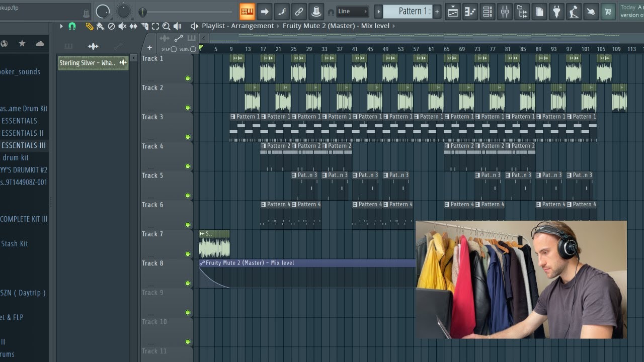Open the Piano roll view icon
Viewport: 644px width, 362px height.
pyautogui.click(x=470, y=11)
